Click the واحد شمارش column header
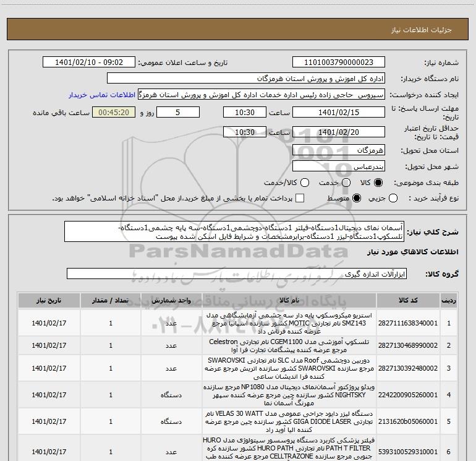 pos(171,301)
